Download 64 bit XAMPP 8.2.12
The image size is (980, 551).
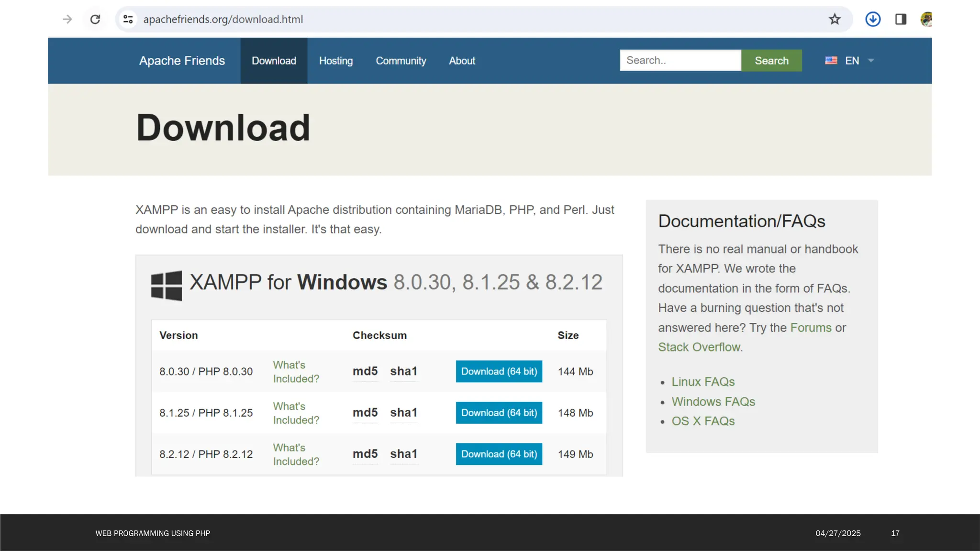(x=499, y=454)
